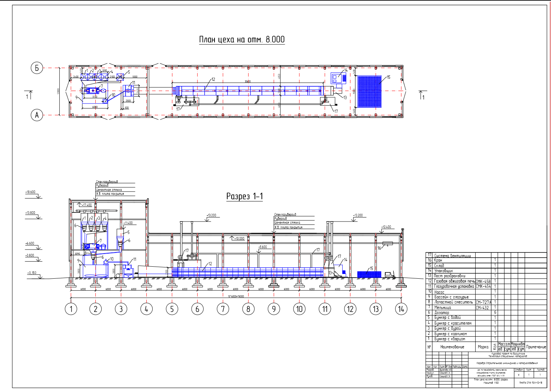Click axis bubble 14 under the section
This screenshot has width=551, height=392.
click(401, 309)
